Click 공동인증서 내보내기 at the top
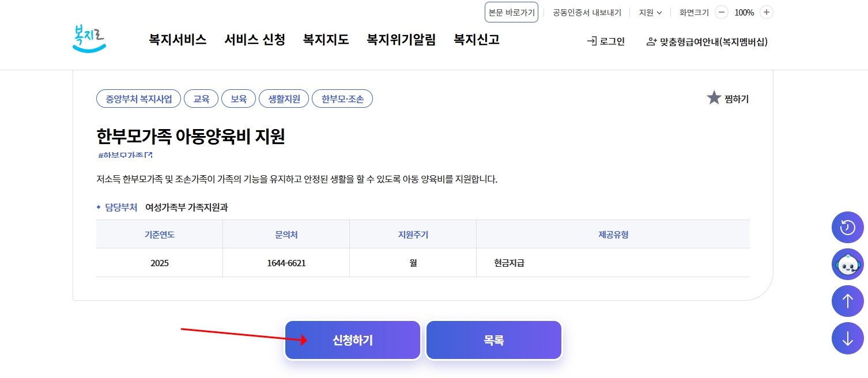868x378 pixels. [x=586, y=12]
